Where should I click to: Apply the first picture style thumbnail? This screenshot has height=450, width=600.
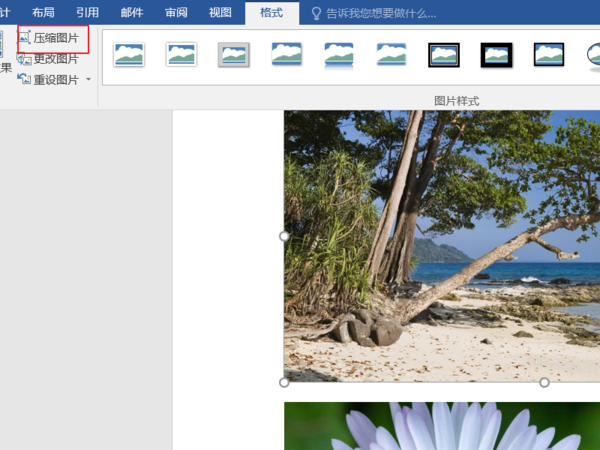(x=129, y=55)
